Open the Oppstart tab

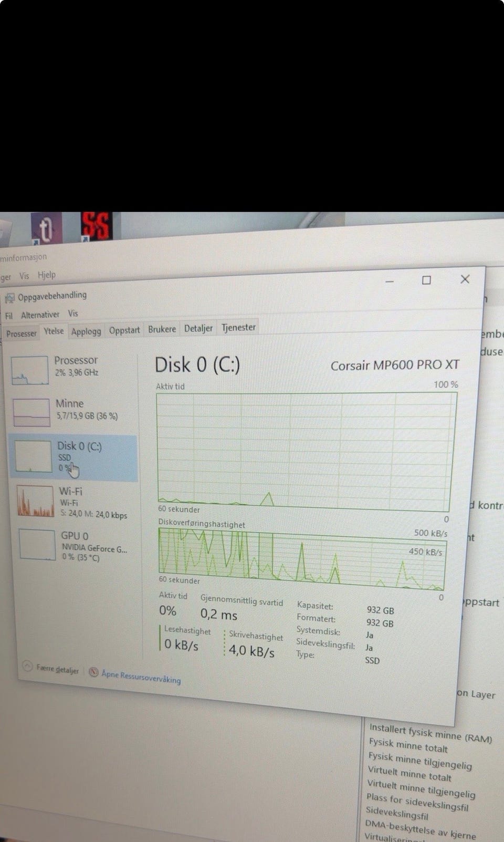click(x=124, y=330)
